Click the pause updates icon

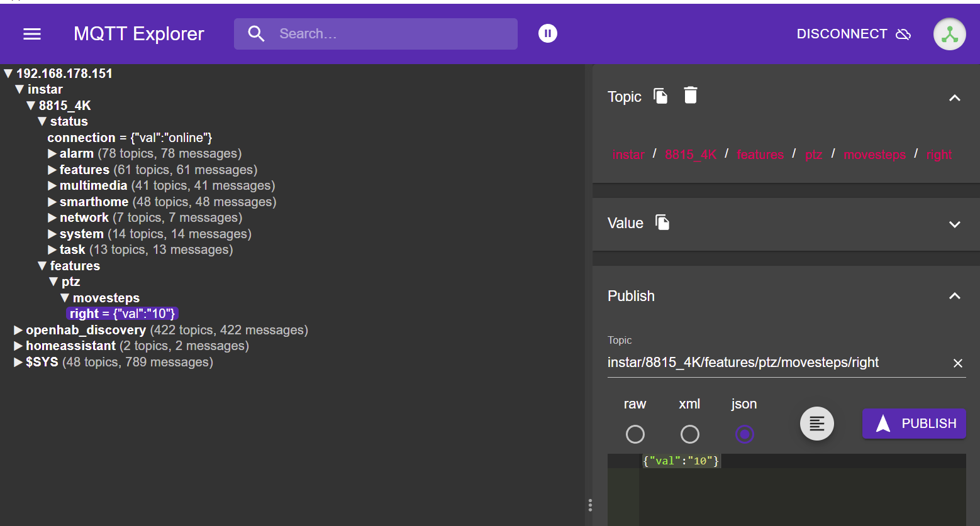pyautogui.click(x=548, y=33)
